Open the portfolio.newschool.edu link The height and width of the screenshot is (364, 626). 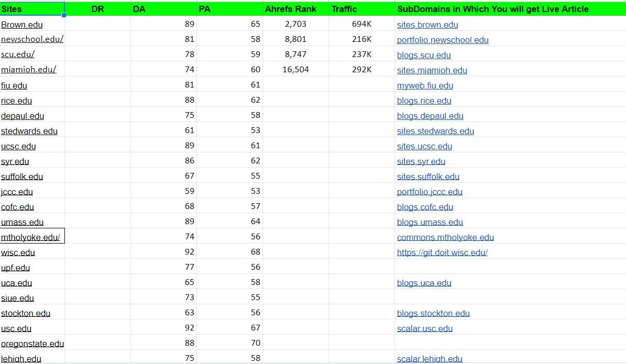click(442, 40)
